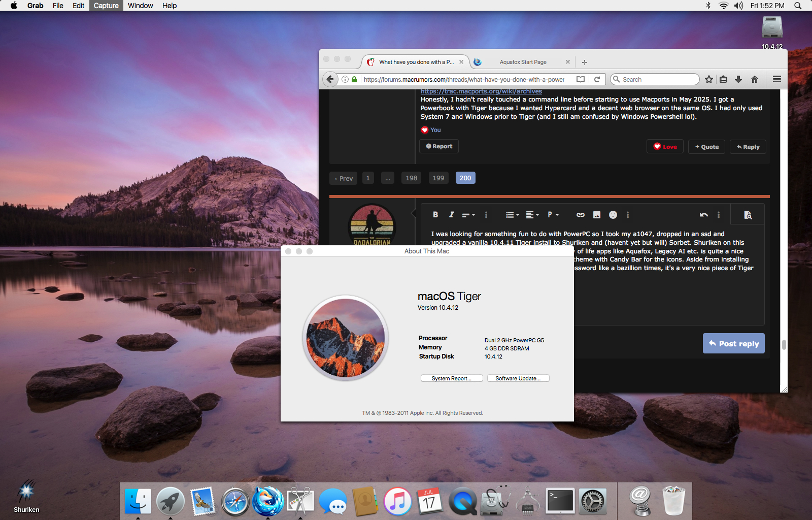Expand the text formatting dropdown in editor

468,215
